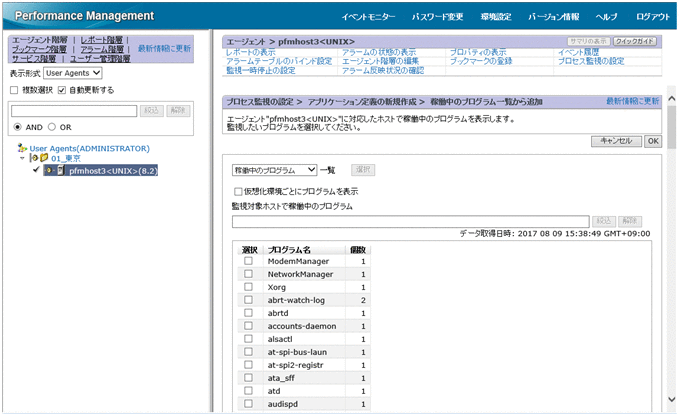This screenshot has width=680, height=417.
Task: Tick the alsactl program checkbox
Action: (248, 339)
